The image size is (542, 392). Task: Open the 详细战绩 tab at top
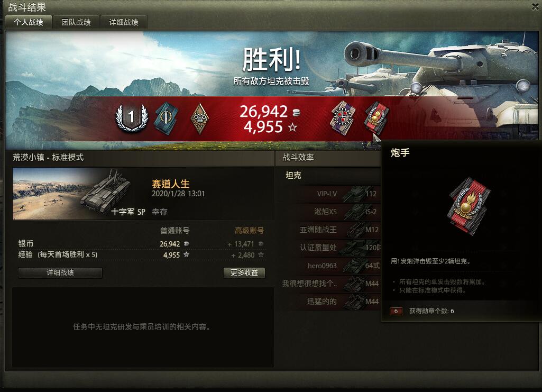coord(124,22)
